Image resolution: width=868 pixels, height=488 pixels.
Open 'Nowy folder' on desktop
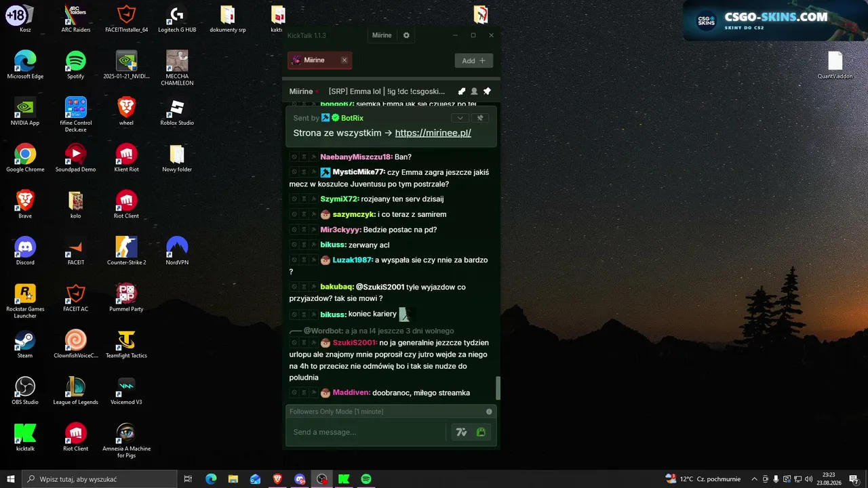tap(177, 158)
